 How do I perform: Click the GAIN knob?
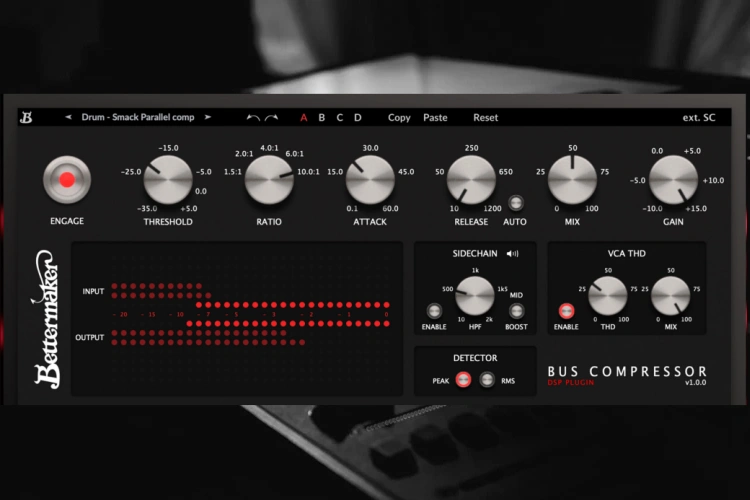pos(673,180)
